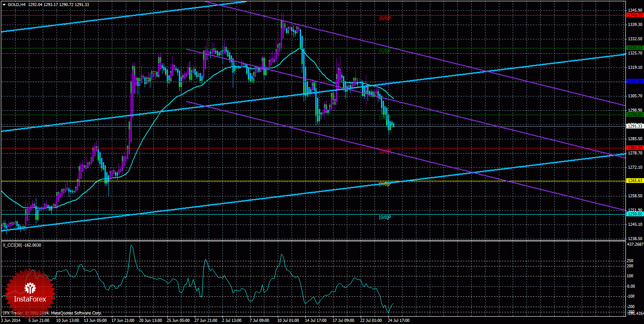Click the red 1281.25 price tag
The image size is (644, 324).
click(635, 148)
